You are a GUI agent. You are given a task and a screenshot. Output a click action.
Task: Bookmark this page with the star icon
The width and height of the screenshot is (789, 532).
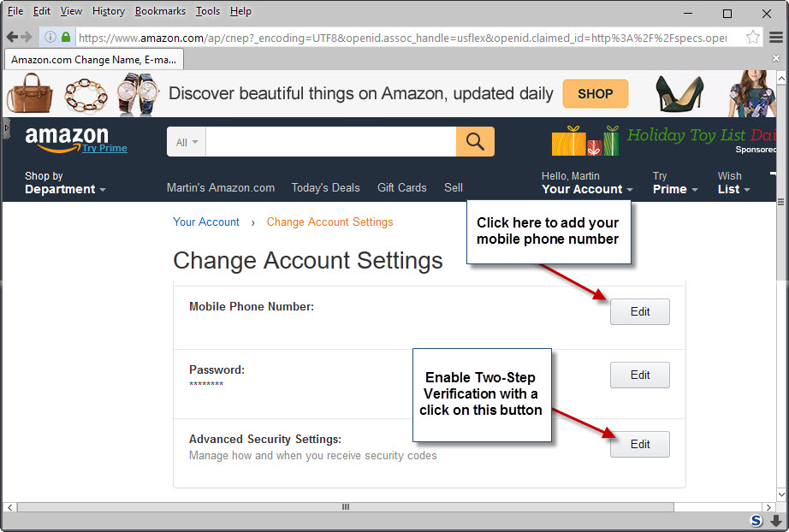click(x=753, y=37)
